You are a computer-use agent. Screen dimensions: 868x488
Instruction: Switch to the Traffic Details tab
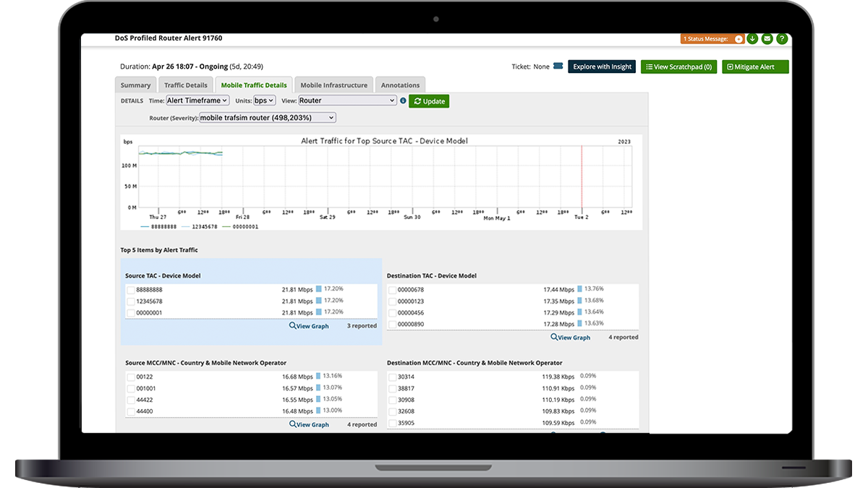(x=185, y=85)
